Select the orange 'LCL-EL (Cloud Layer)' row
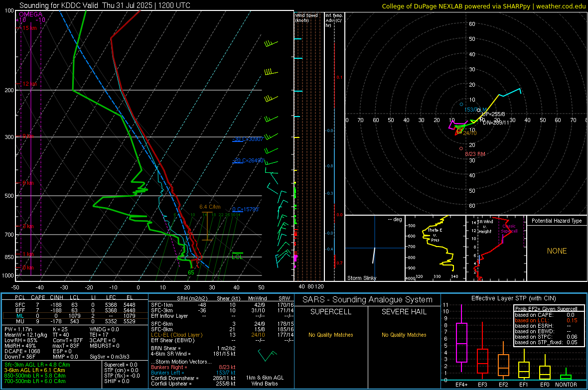This screenshot has height=390, width=588. click(x=221, y=335)
